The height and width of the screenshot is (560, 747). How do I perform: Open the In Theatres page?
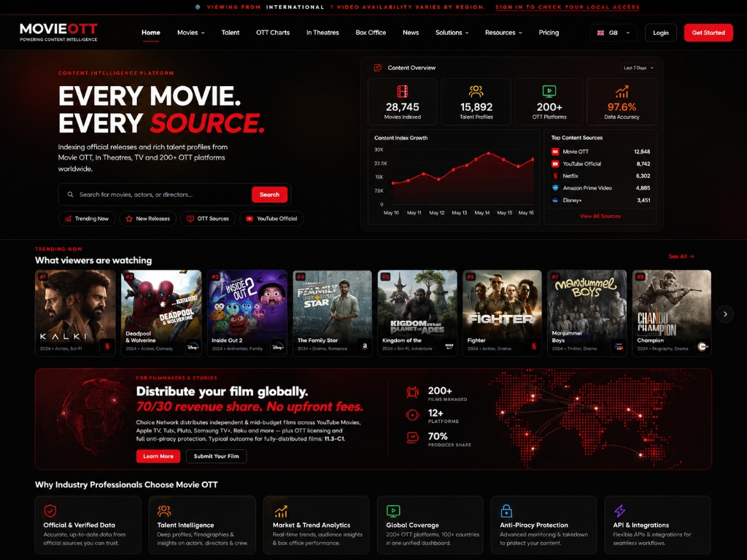pos(322,32)
